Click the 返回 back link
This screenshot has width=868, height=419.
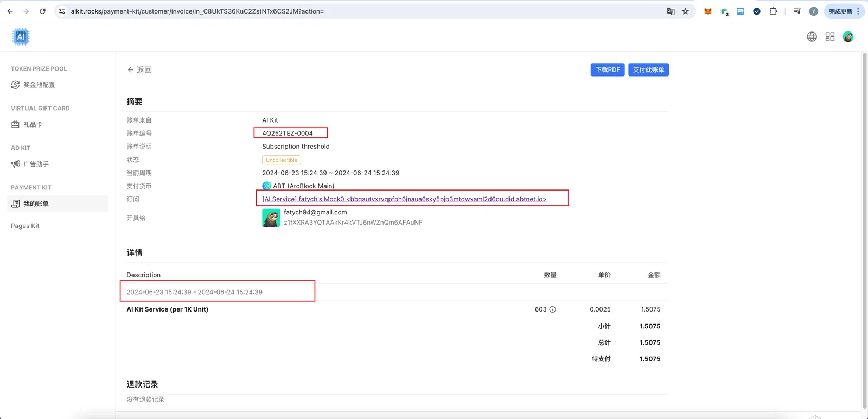point(139,70)
